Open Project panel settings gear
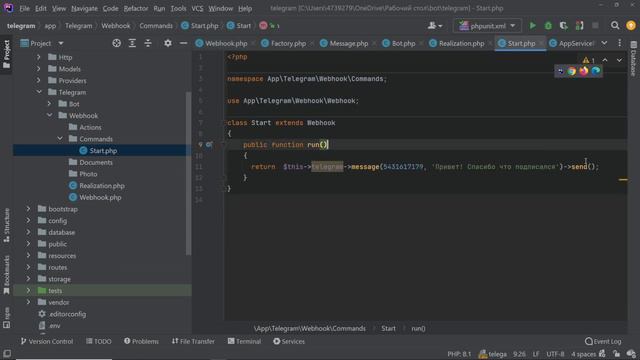640x360 pixels. pyautogui.click(x=168, y=43)
